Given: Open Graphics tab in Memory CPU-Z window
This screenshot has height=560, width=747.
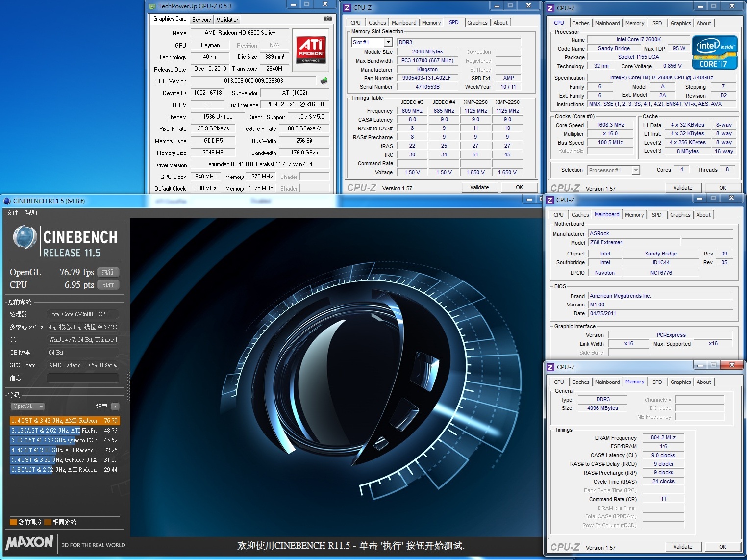Looking at the screenshot, I should 680,382.
